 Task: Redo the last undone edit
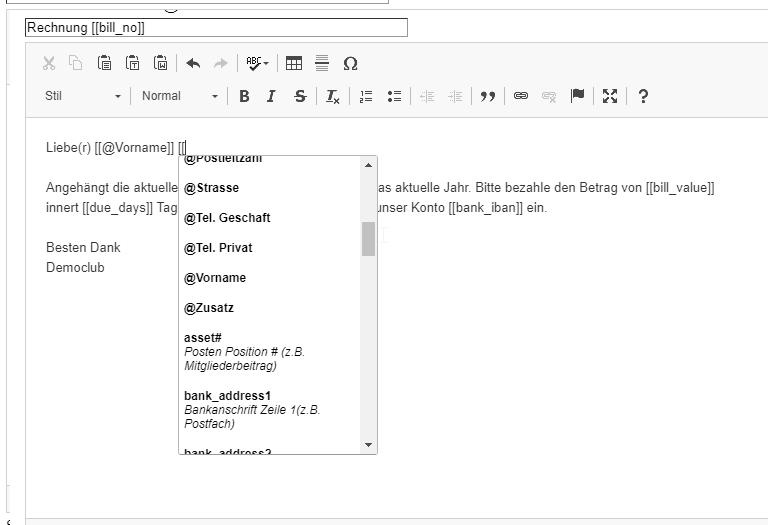click(x=221, y=63)
